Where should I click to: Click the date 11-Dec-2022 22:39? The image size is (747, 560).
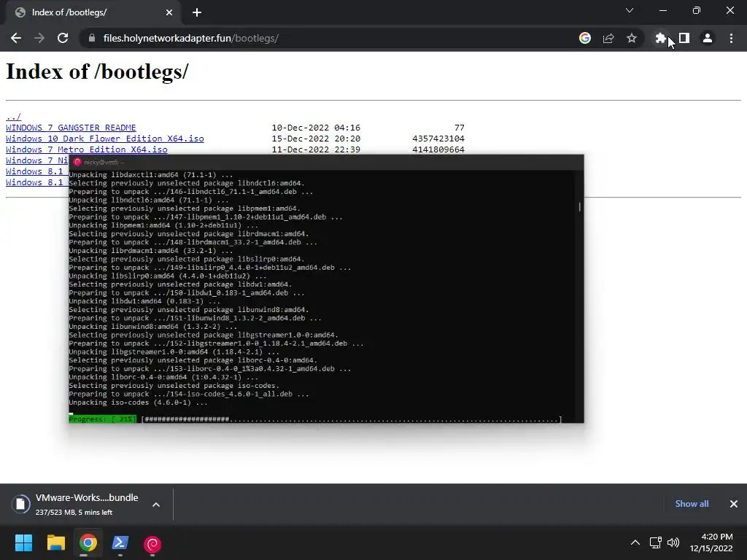point(316,149)
